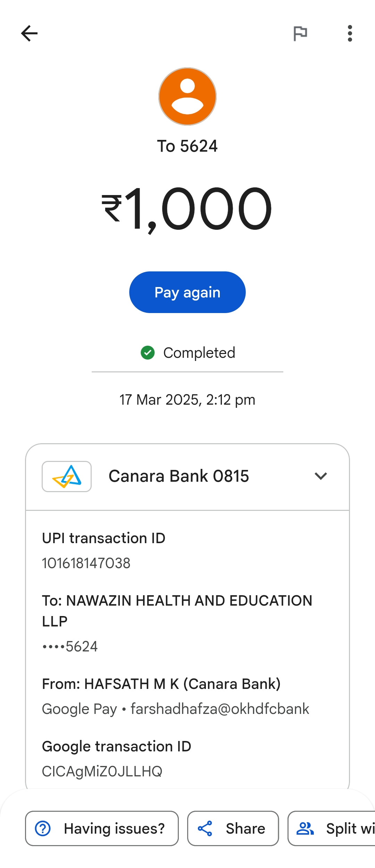Tap the green Completed checkmark icon
The width and height of the screenshot is (375, 868).
148,353
